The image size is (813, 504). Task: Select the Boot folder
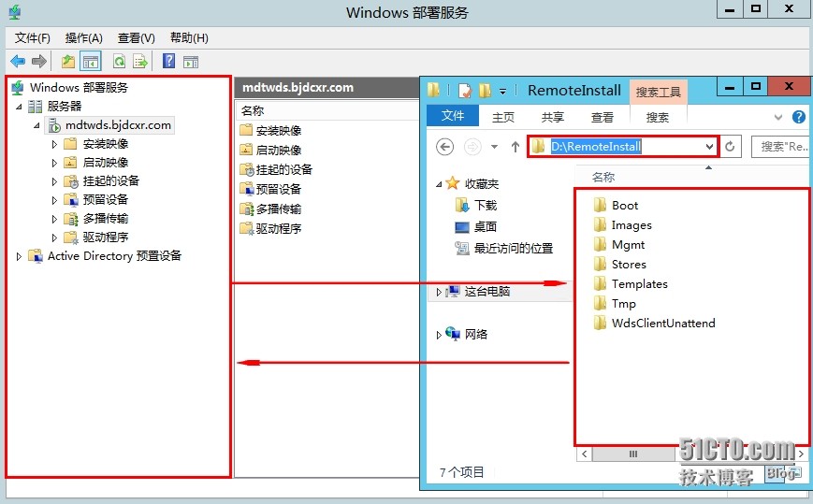[x=625, y=206]
